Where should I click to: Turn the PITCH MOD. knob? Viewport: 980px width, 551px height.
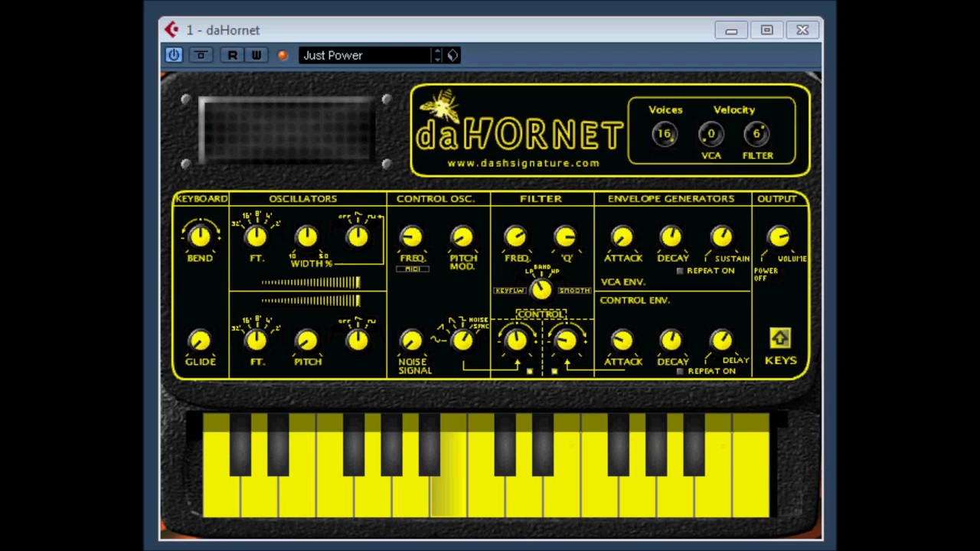[462, 236]
